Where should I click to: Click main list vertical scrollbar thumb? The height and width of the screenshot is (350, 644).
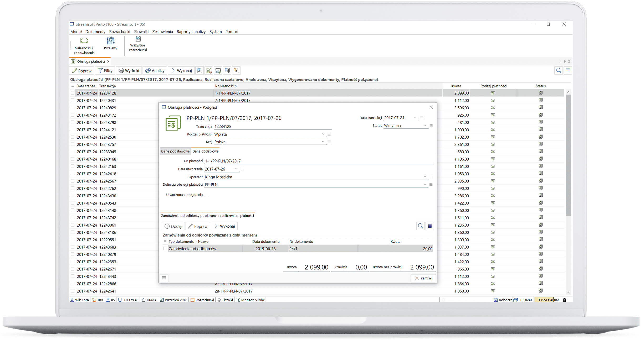point(568,155)
